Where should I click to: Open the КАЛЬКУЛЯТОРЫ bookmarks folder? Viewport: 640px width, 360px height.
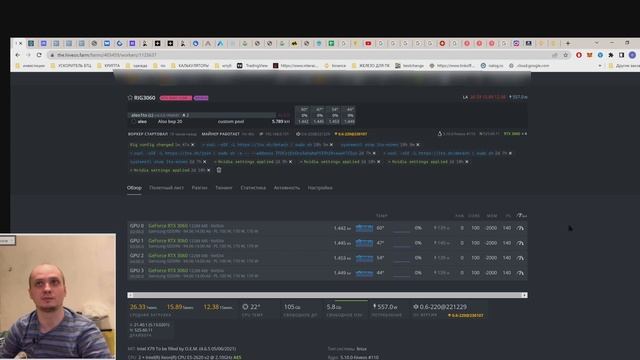pyautogui.click(x=190, y=65)
